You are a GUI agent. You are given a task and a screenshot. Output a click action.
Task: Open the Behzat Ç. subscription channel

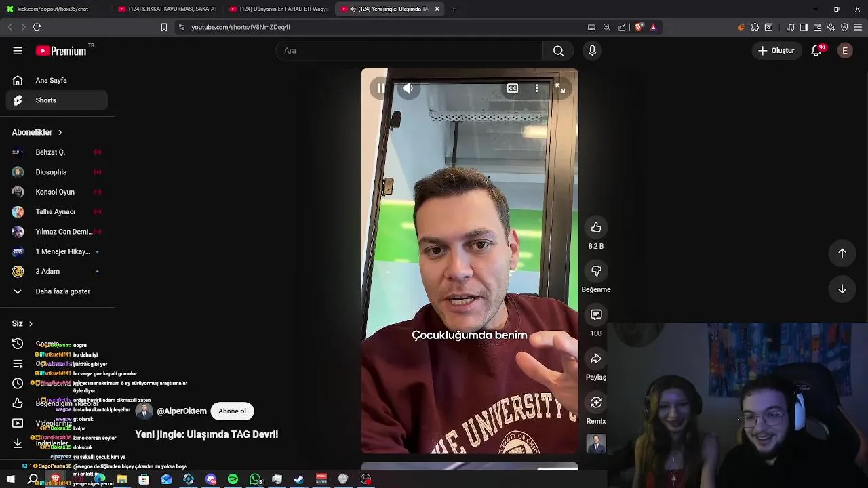(57, 152)
